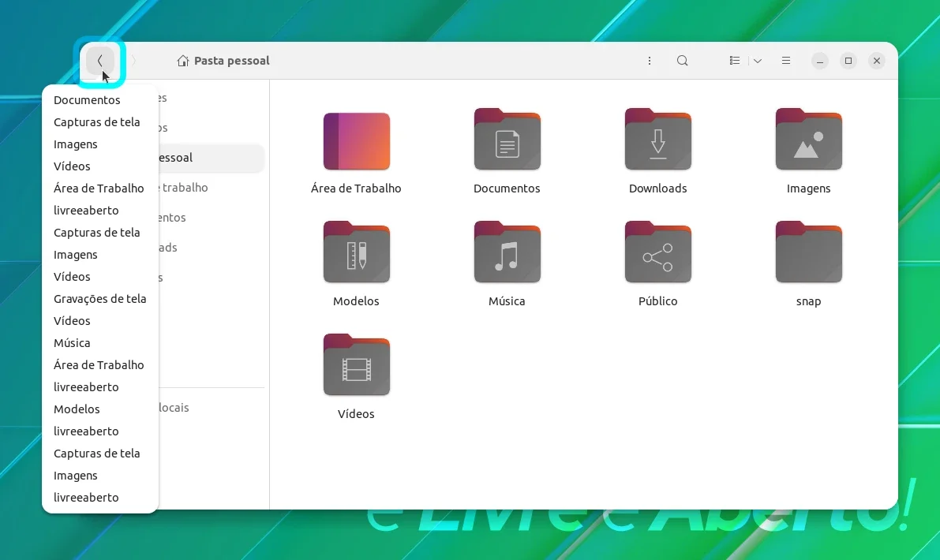Open the Downloads folder icon

(657, 140)
